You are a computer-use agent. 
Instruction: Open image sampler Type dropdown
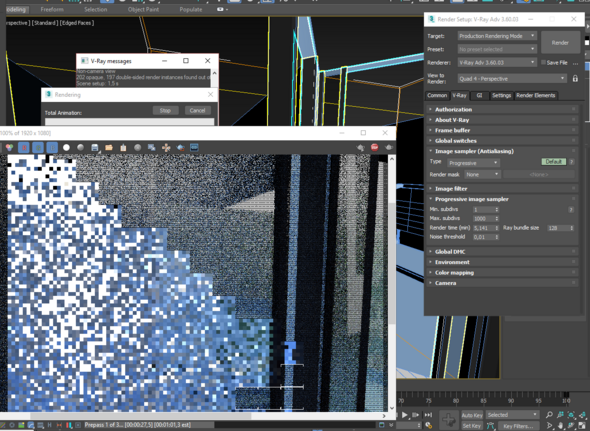tap(473, 163)
